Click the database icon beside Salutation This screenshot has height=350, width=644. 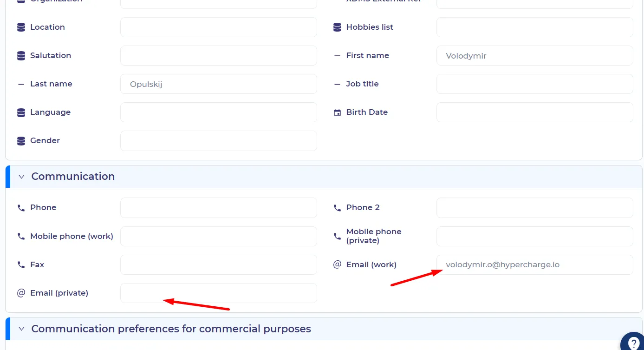[x=21, y=56]
